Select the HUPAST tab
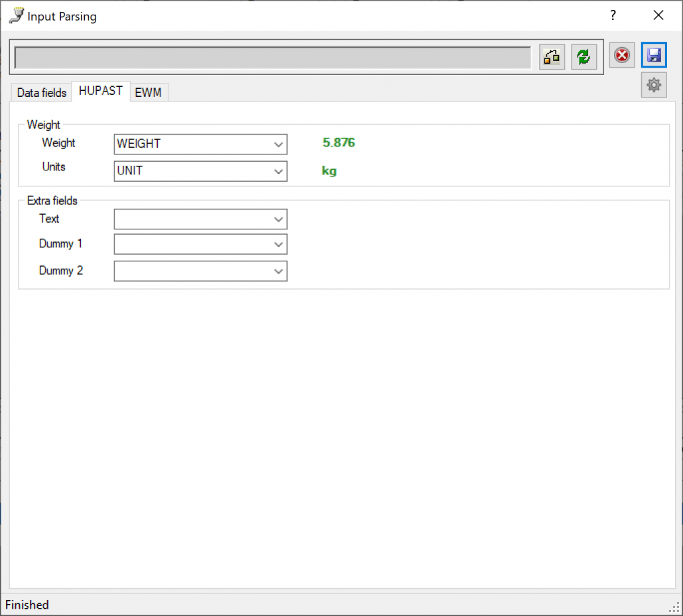Image resolution: width=683 pixels, height=616 pixels. click(x=101, y=91)
